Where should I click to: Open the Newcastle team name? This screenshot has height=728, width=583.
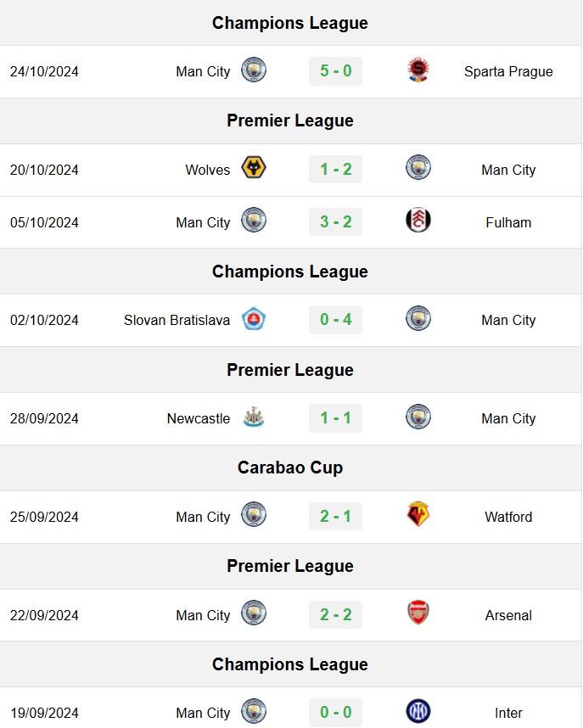[x=199, y=419]
